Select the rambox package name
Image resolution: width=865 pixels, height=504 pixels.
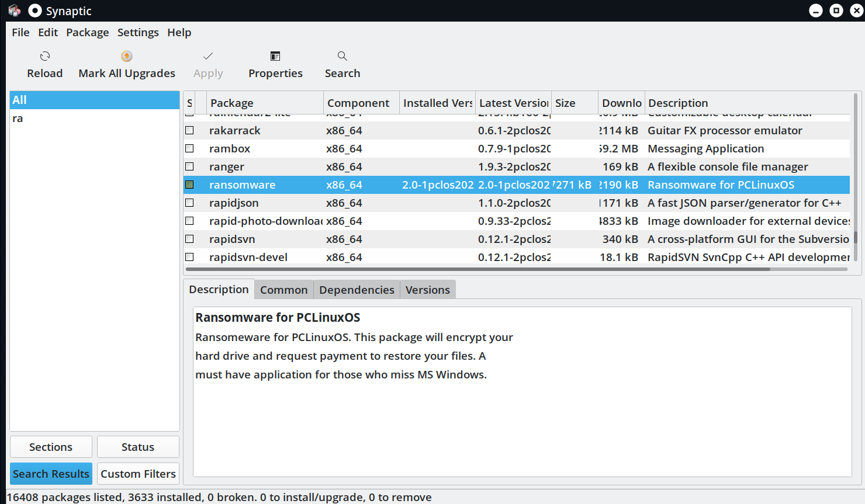230,148
